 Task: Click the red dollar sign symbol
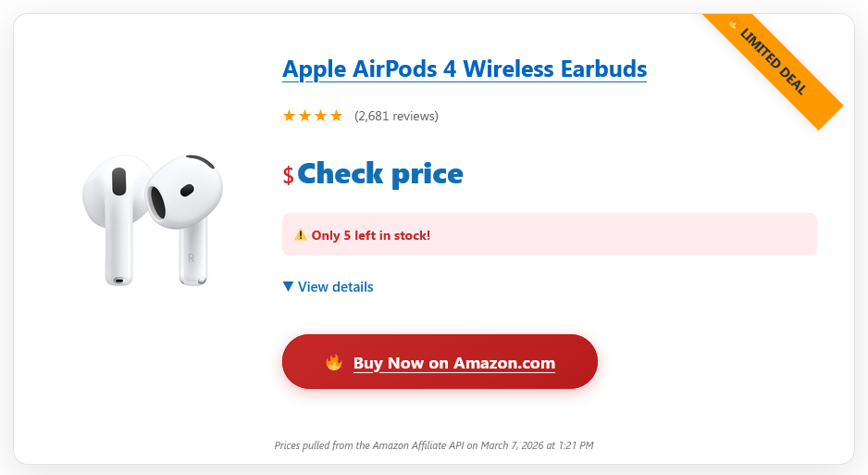(x=289, y=175)
